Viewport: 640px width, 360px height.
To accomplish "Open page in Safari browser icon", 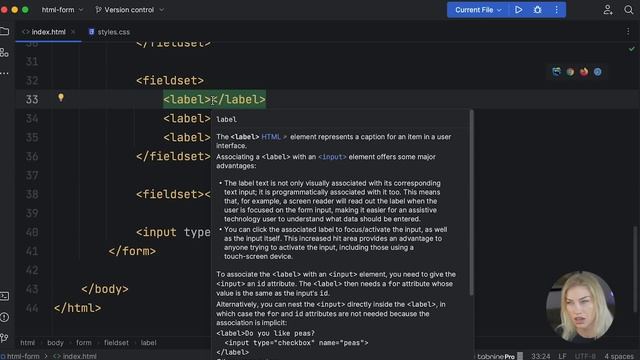I will (x=598, y=72).
